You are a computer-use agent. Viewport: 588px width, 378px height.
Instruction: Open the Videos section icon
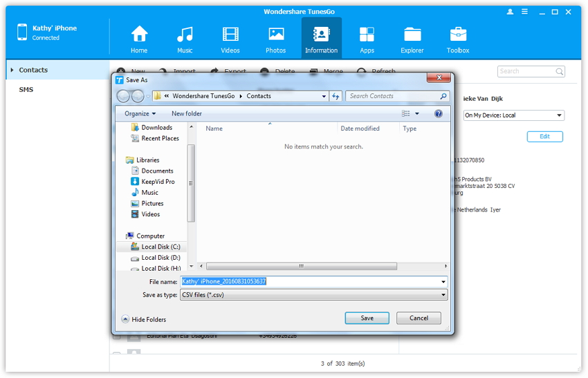pyautogui.click(x=230, y=35)
